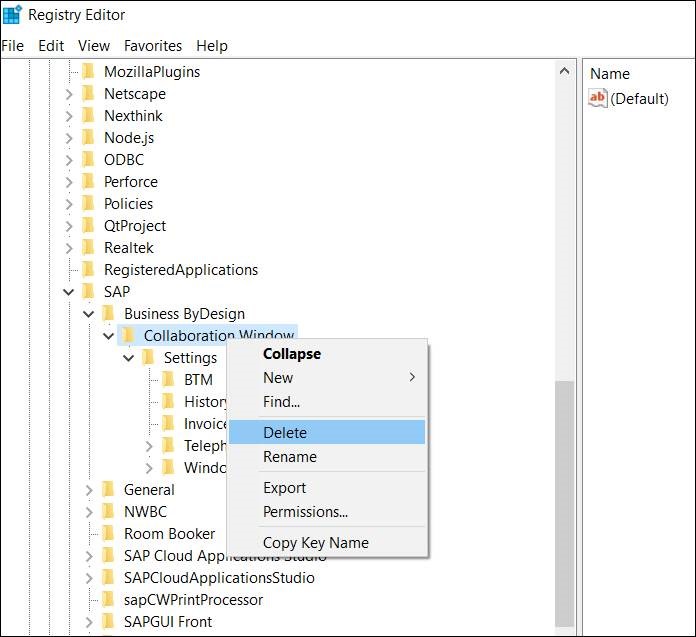Click the Settings folder icon

149,357
